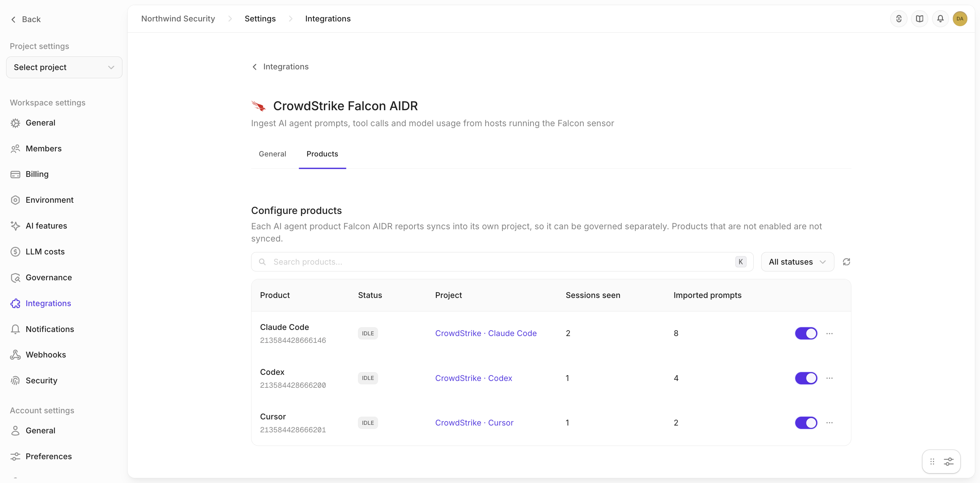The height and width of the screenshot is (483, 980).
Task: Open Integrations puzzle icon
Action: [x=15, y=303]
